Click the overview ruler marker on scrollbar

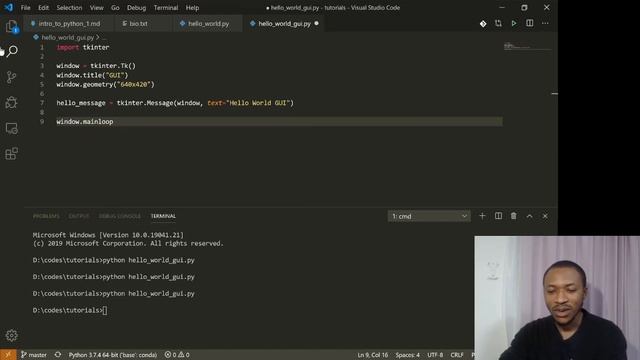[554, 94]
